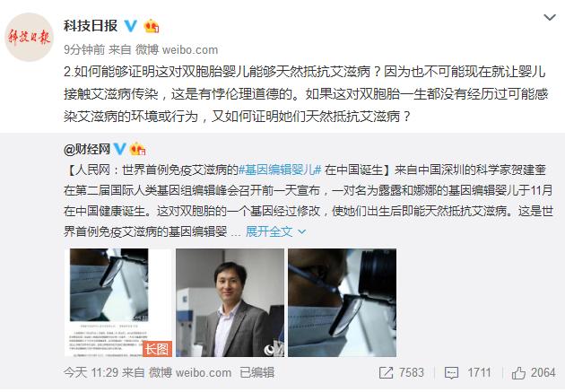The width and height of the screenshot is (565, 392).
Task: Click the repost icon with count 7583
Action: [386, 372]
